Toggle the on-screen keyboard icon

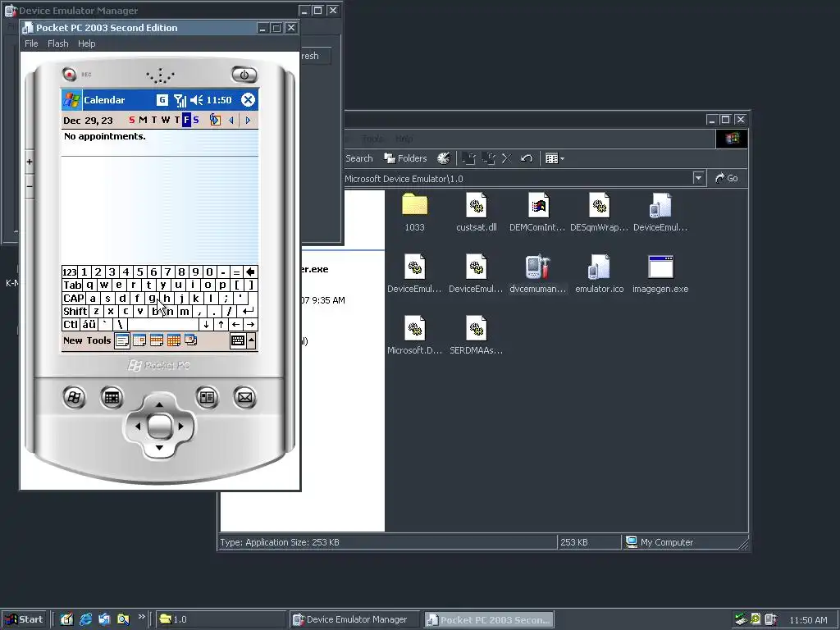pos(237,340)
